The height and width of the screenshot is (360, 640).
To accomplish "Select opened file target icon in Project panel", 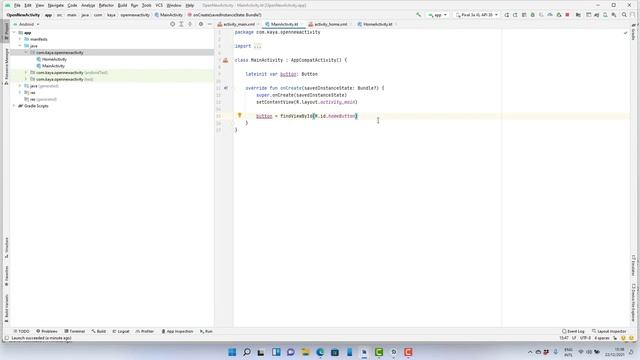I will click(173, 24).
